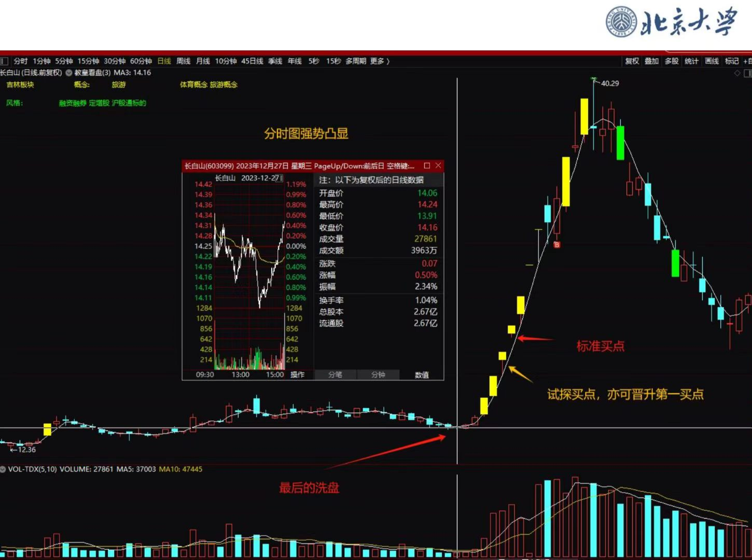Open the 多周期 multi-period selector

(x=356, y=61)
